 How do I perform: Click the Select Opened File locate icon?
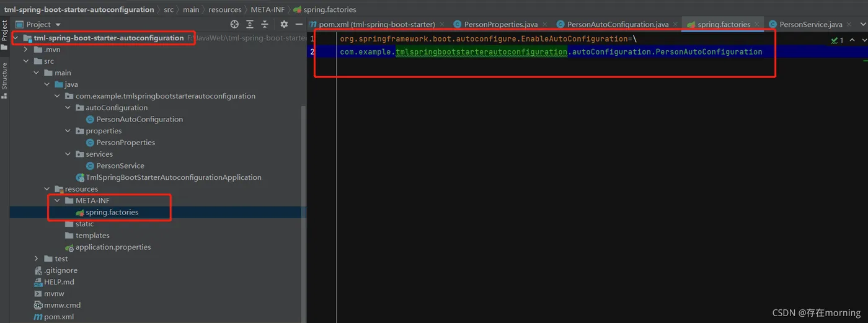(234, 24)
